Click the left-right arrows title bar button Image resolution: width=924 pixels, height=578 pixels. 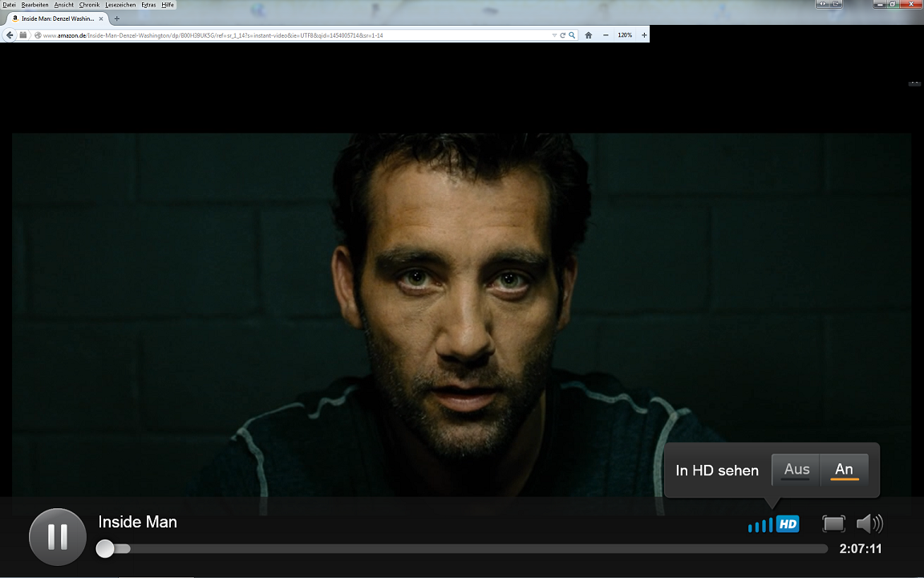tap(823, 3)
